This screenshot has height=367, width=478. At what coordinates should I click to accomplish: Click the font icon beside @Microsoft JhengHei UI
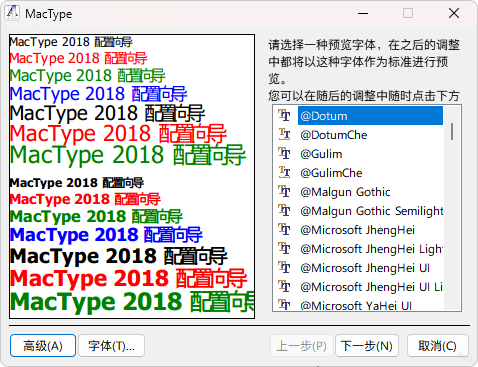coord(284,267)
